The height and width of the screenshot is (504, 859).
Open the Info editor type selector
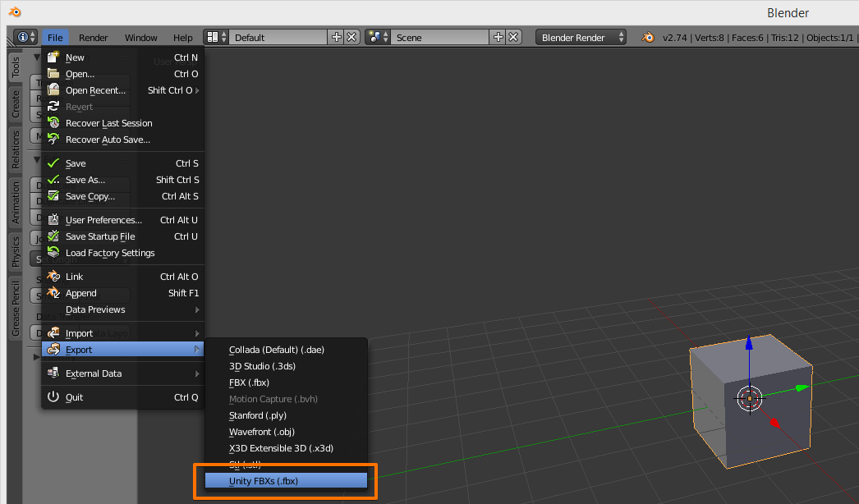pyautogui.click(x=25, y=37)
